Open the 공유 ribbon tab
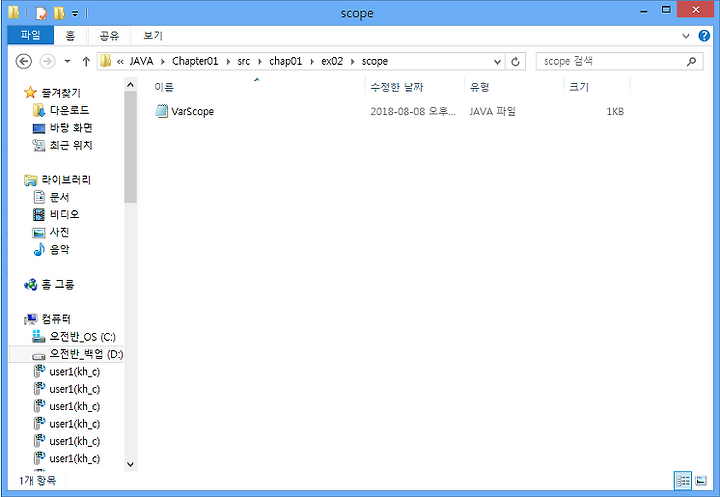This screenshot has height=497, width=720. tap(109, 35)
